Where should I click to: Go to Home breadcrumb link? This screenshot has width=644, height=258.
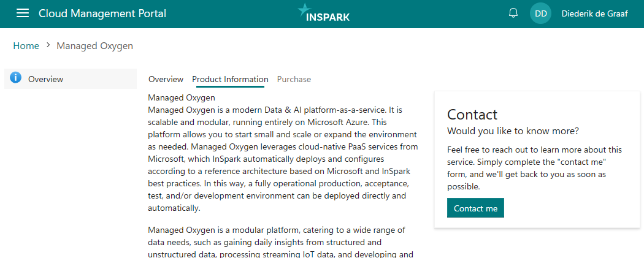[x=26, y=46]
